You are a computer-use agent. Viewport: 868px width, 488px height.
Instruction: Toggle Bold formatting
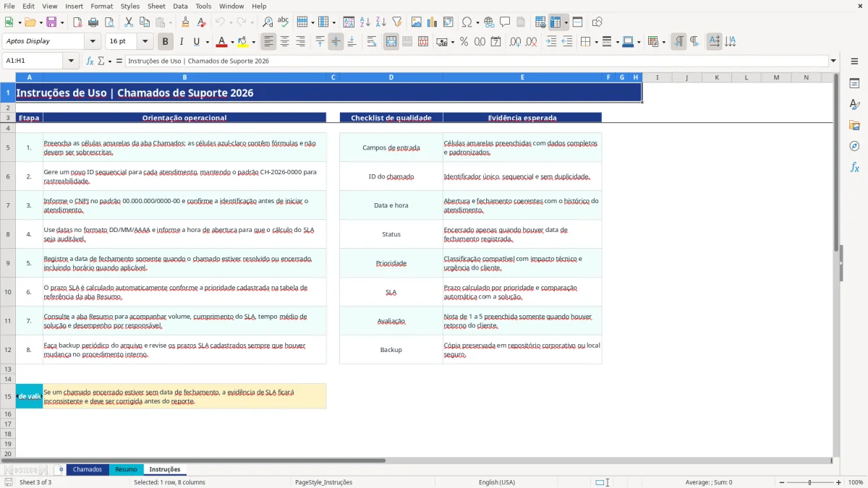coord(166,42)
